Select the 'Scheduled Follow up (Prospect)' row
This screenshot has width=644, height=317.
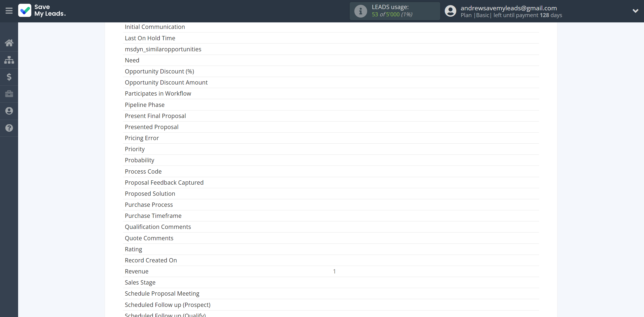point(331,305)
